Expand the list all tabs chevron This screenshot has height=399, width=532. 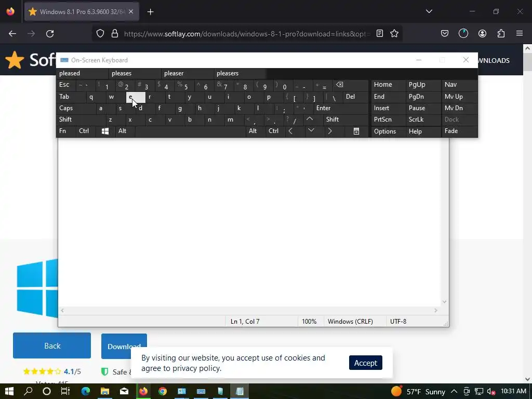pos(429,11)
